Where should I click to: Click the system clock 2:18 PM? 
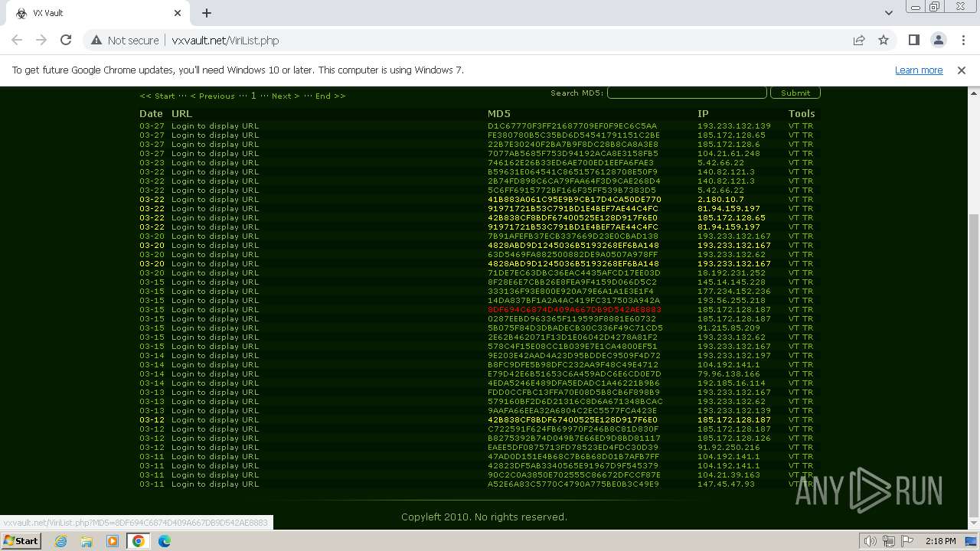pyautogui.click(x=940, y=541)
